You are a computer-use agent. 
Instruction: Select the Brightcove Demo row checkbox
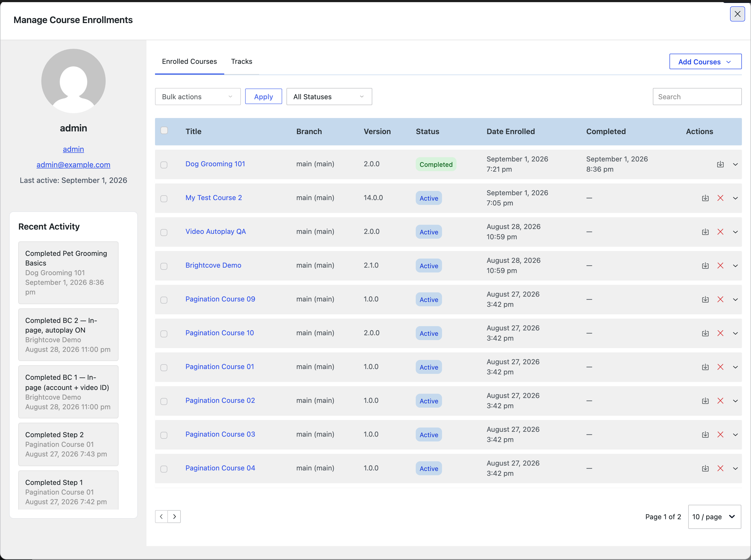[164, 266]
